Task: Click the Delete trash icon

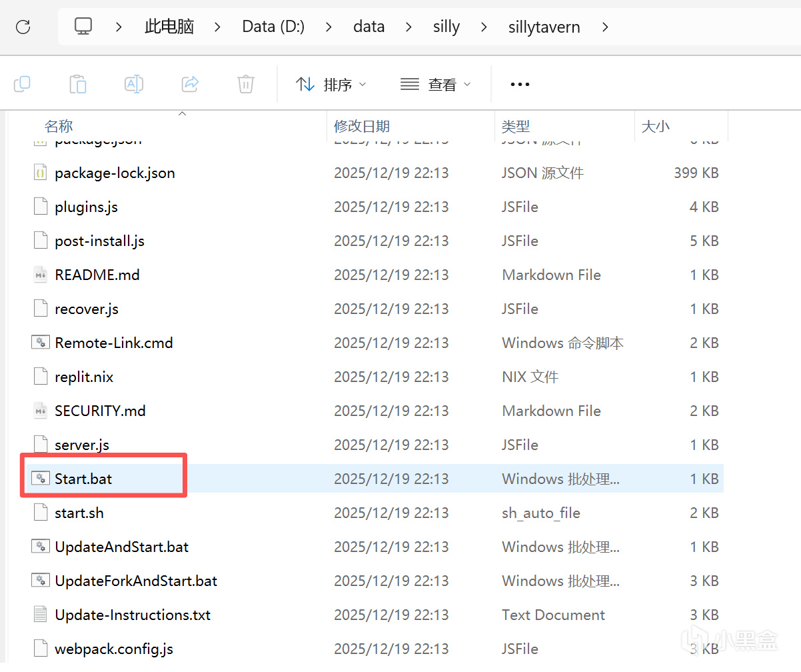Action: 246,84
